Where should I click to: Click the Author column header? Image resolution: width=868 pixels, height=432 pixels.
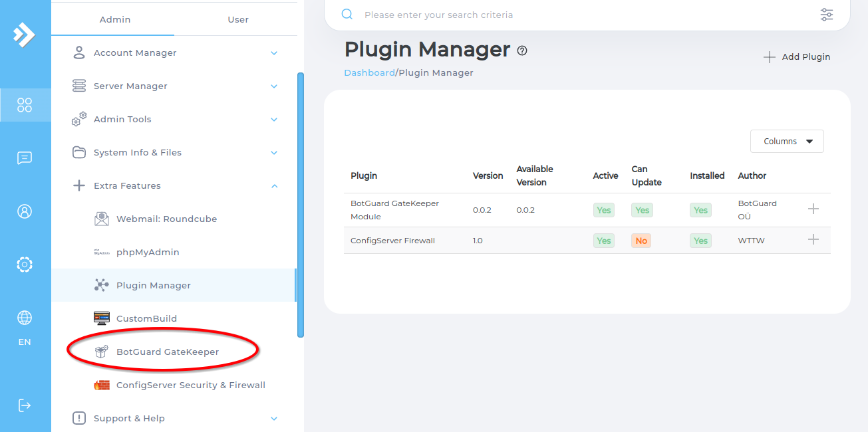[752, 175]
